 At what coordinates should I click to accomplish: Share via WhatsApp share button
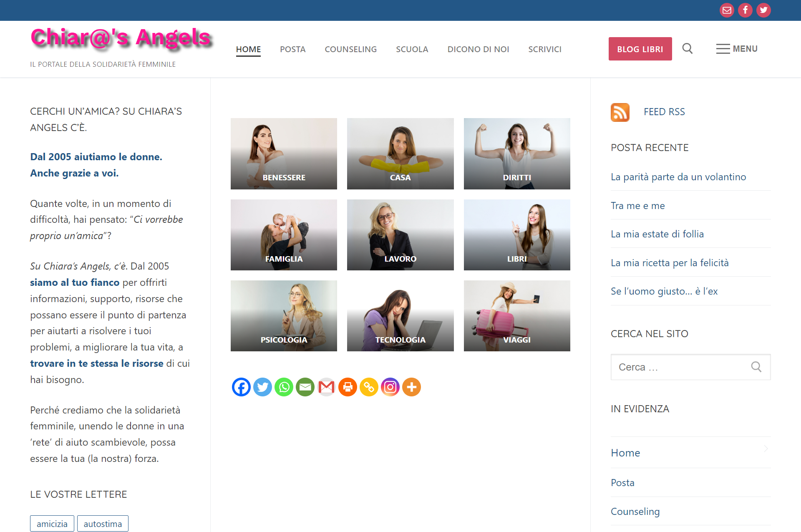coord(284,387)
